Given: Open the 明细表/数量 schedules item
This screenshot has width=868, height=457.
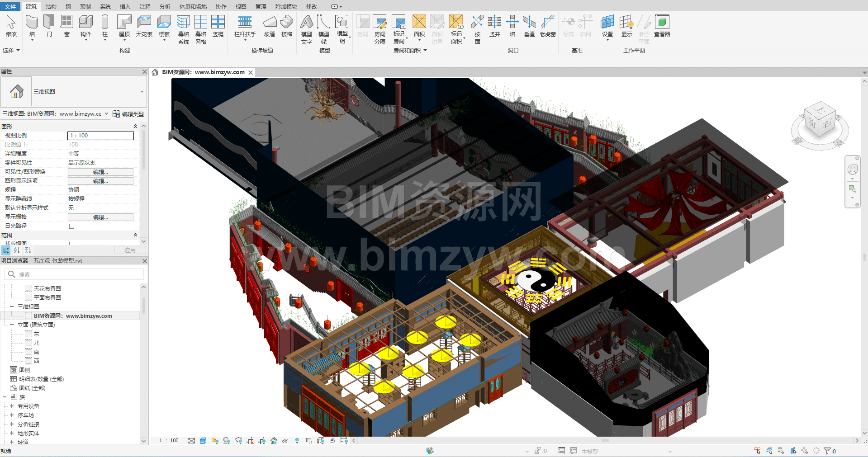Looking at the screenshot, I should pyautogui.click(x=41, y=379).
